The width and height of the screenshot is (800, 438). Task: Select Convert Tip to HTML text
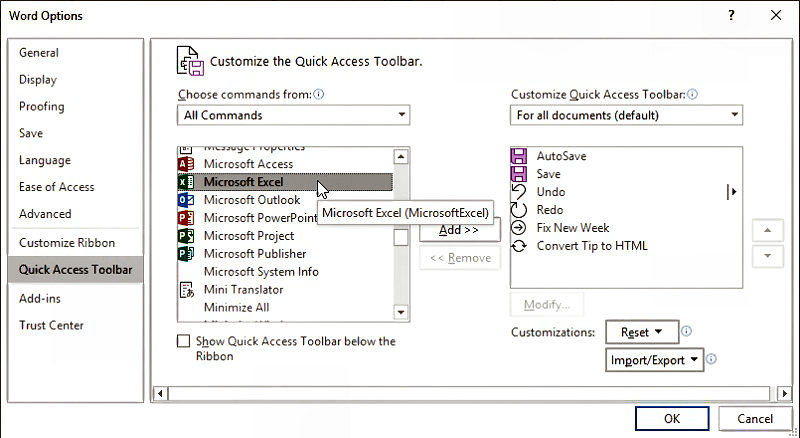592,246
